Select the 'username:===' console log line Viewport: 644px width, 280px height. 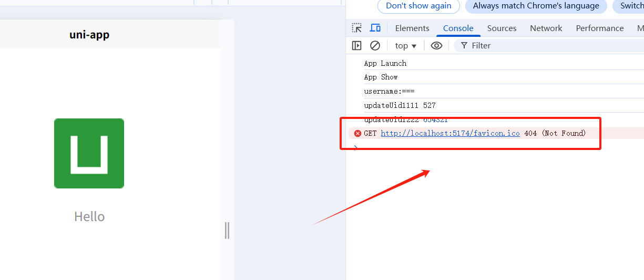pyautogui.click(x=389, y=91)
